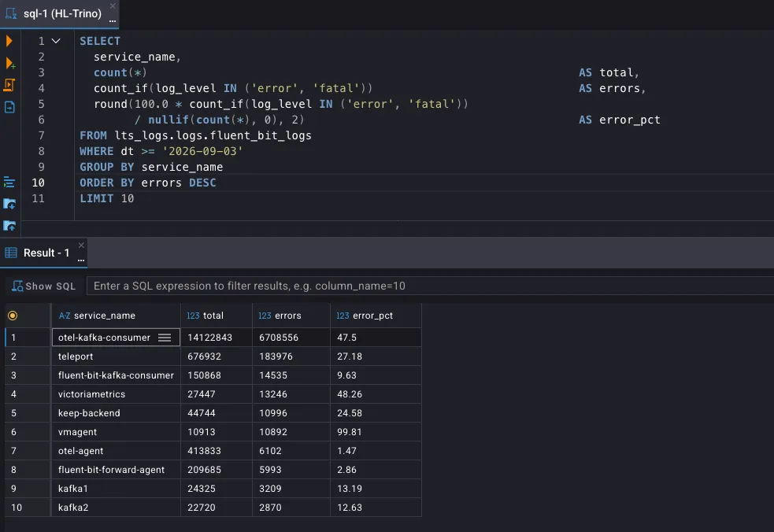The width and height of the screenshot is (774, 532).
Task: Focus the SQL expression filter field
Action: click(430, 286)
